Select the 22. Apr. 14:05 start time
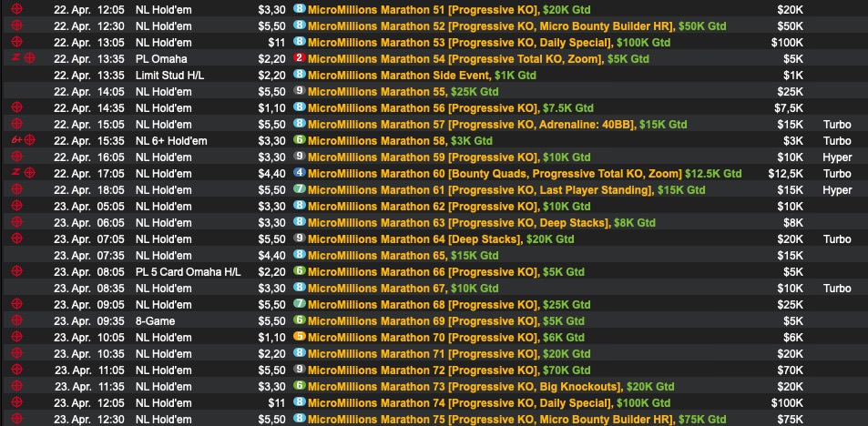The height and width of the screenshot is (426, 868). pyautogui.click(x=88, y=91)
